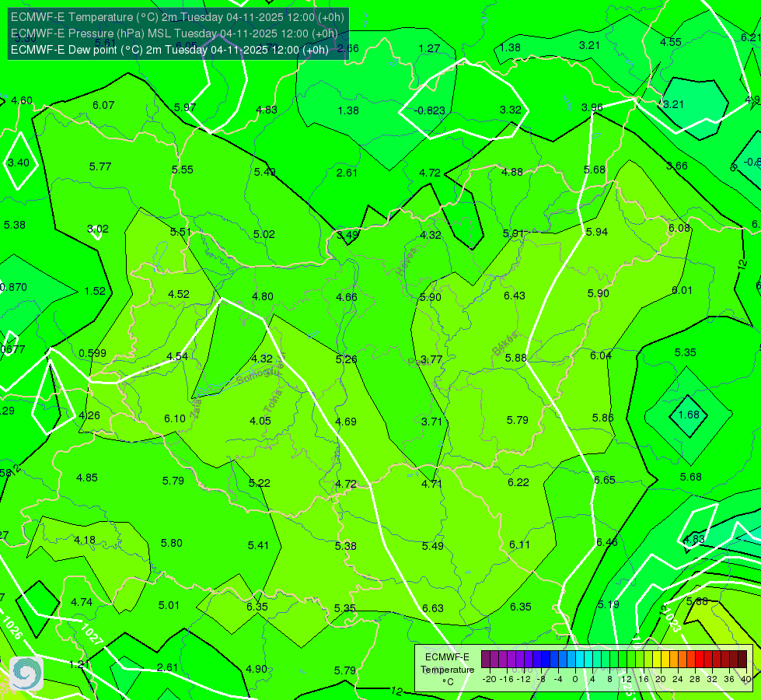Viewport: 761px width, 700px height.
Task: Click the 5.80 temperature value
Action: [171, 543]
